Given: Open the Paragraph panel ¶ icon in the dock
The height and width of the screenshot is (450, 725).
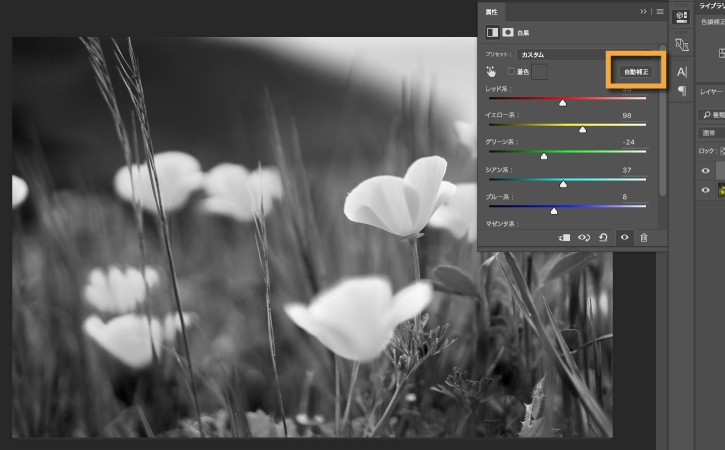Looking at the screenshot, I should click(682, 91).
